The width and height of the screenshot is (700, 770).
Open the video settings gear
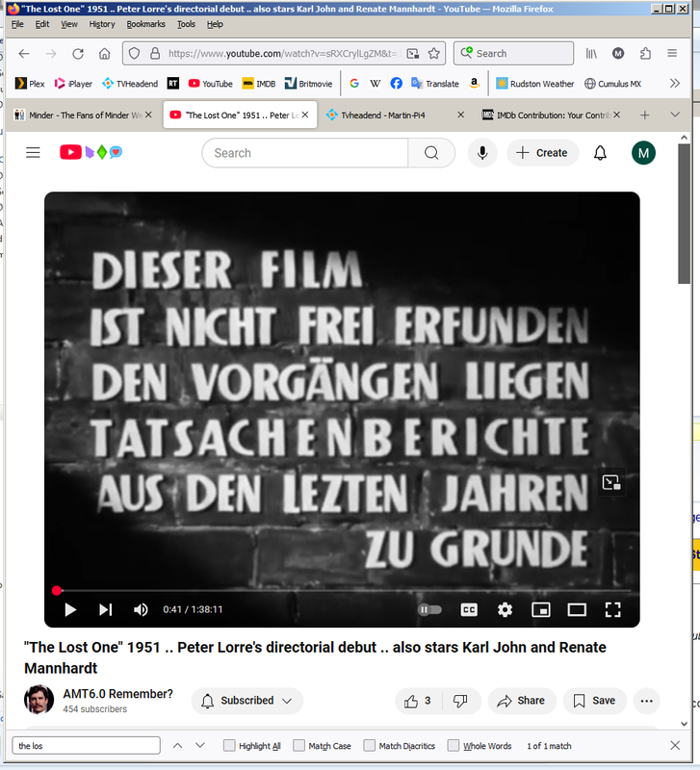coord(505,610)
